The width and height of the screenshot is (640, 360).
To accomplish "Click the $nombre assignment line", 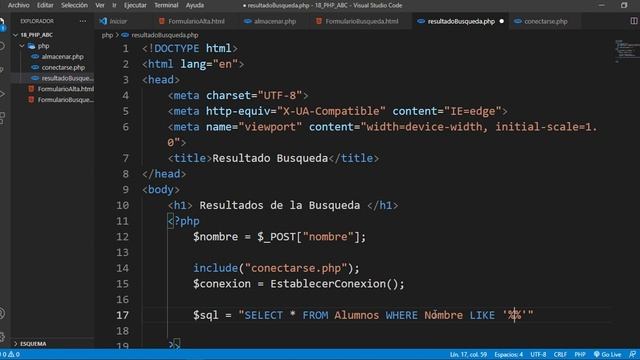I will click(279, 237).
